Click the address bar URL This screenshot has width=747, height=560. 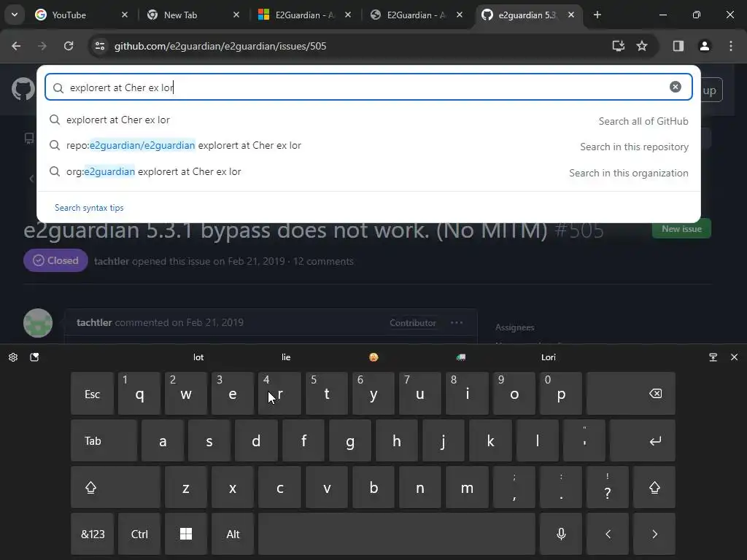coord(220,46)
